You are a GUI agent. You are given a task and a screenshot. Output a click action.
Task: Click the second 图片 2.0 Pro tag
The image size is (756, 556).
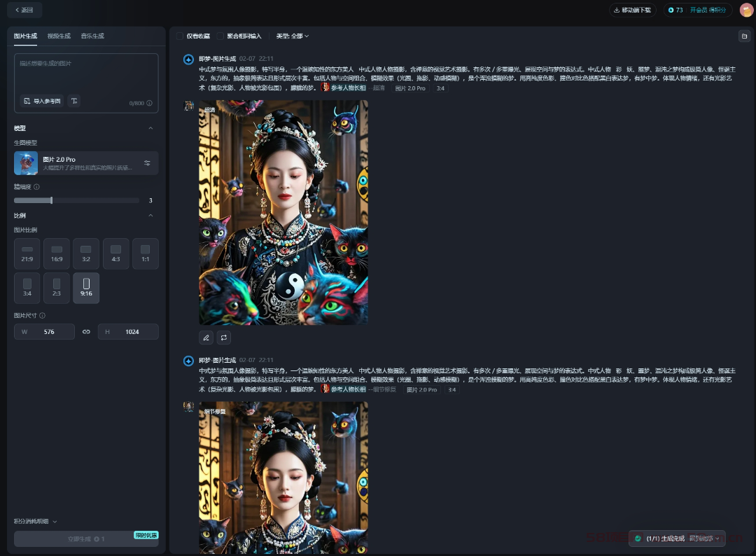[x=422, y=389]
